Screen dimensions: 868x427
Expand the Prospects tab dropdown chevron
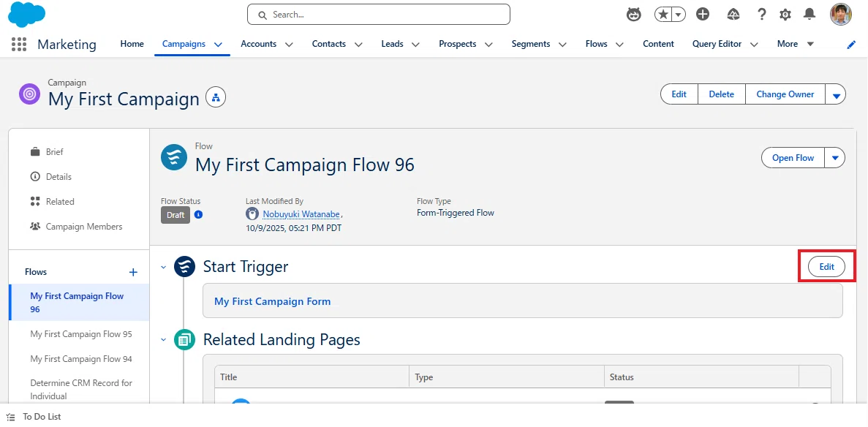[488, 45]
